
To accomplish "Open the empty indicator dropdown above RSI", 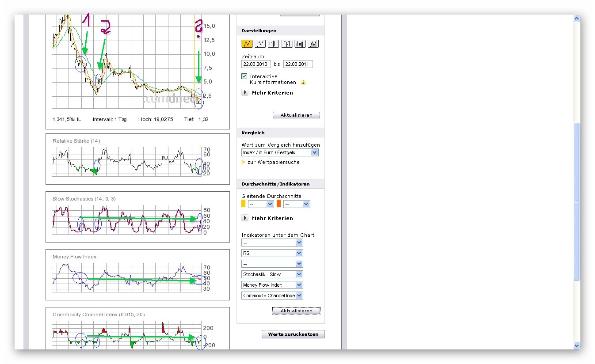I will click(x=272, y=243).
